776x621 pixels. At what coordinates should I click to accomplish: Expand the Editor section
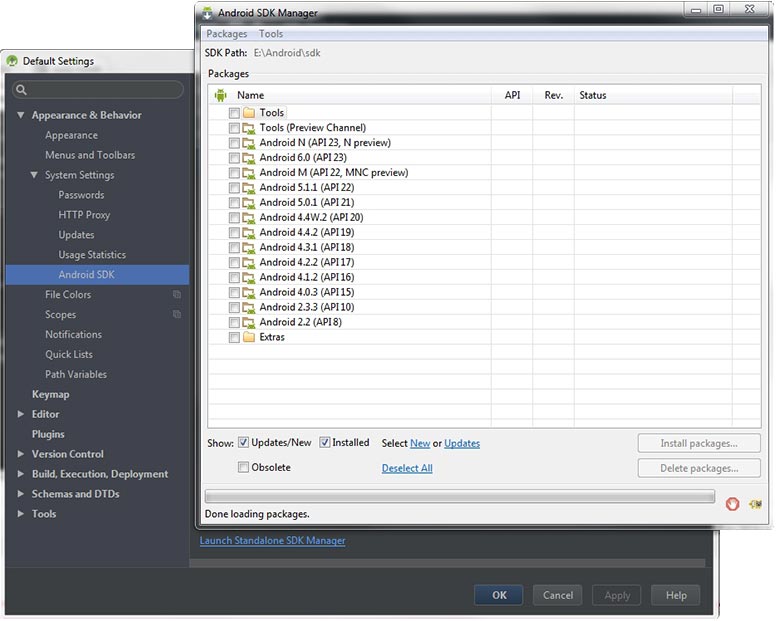(20, 414)
